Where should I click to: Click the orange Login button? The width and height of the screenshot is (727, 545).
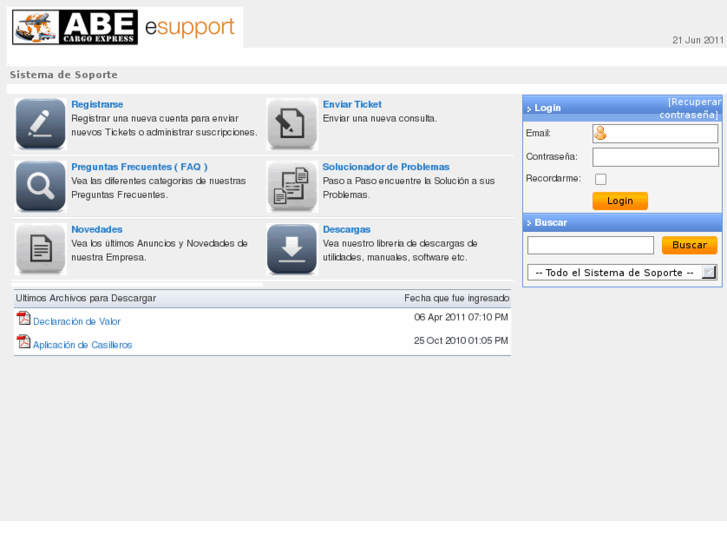point(620,201)
